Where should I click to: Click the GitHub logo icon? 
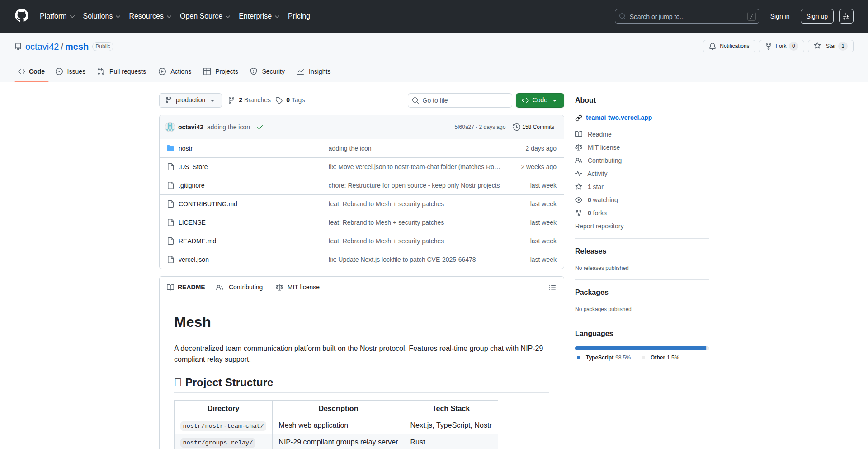coord(22,16)
